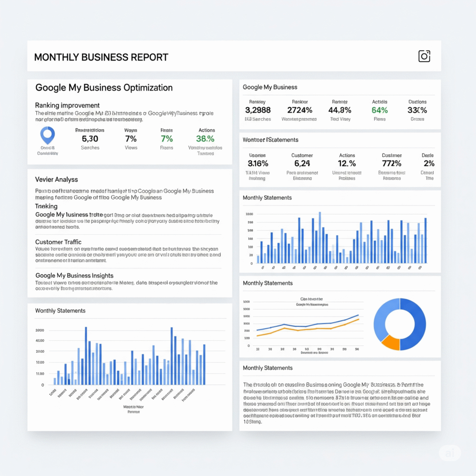
Task: Select the 44,8% metric value
Action: (x=339, y=110)
